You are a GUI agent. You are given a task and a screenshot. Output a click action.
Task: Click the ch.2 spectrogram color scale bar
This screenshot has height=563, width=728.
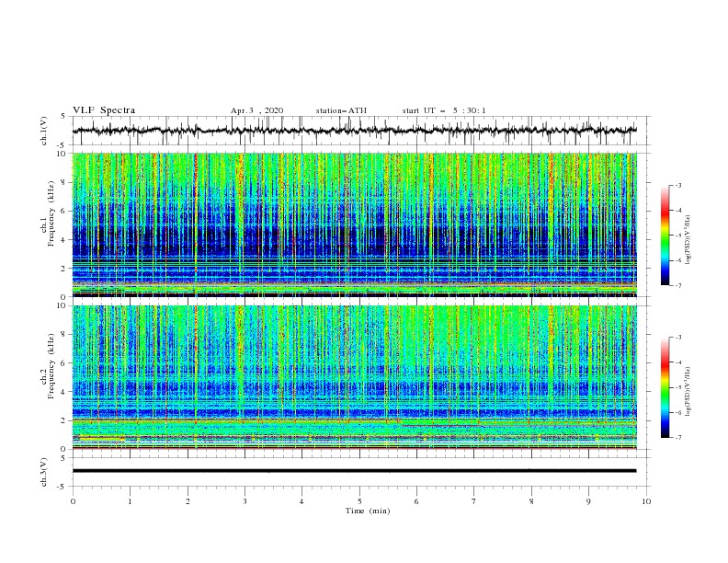tap(665, 387)
